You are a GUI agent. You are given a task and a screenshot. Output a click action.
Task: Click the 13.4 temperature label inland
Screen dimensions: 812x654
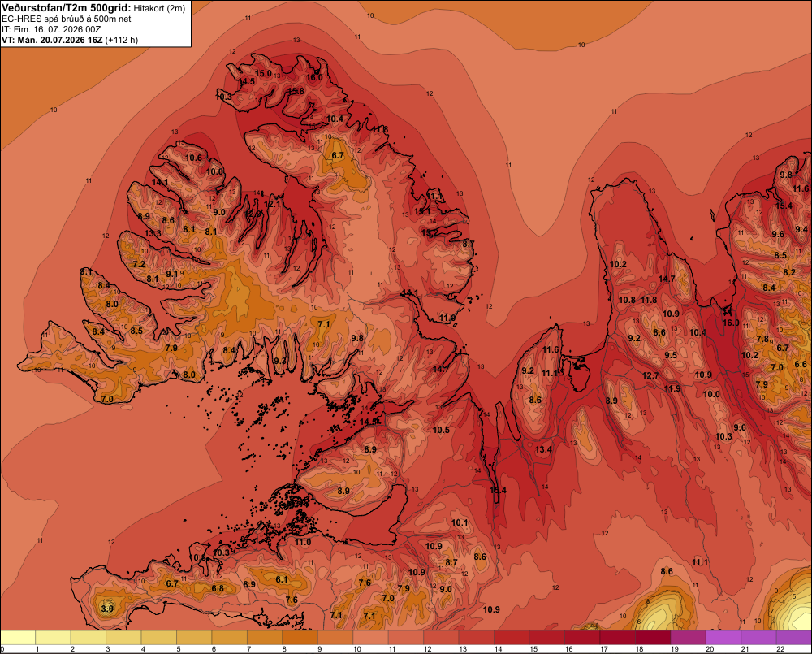point(544,449)
